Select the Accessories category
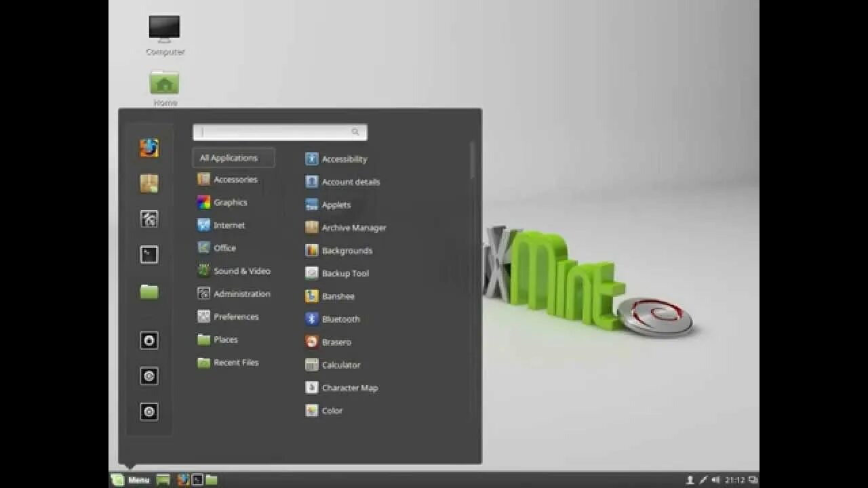This screenshot has width=868, height=488. pyautogui.click(x=227, y=180)
